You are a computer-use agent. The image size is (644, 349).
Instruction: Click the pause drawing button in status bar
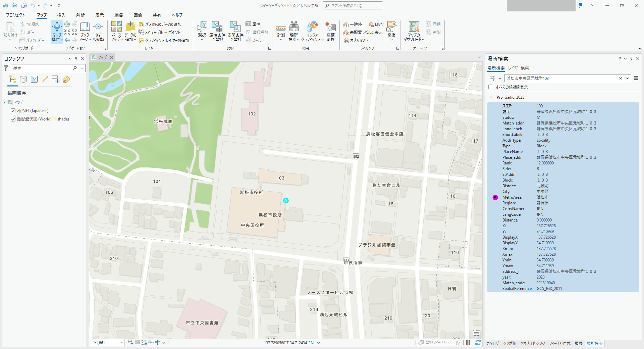tap(468, 343)
